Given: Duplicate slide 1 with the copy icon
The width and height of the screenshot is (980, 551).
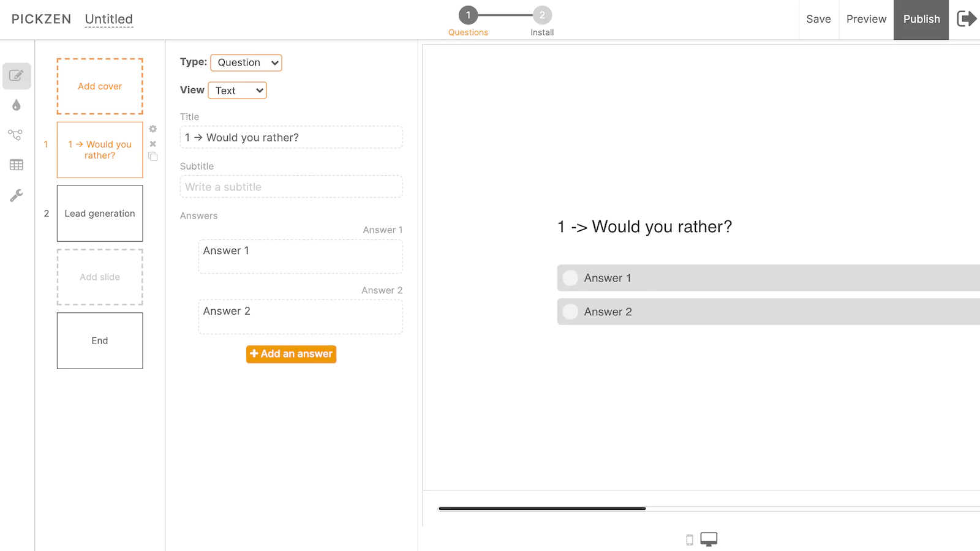Looking at the screenshot, I should [x=153, y=157].
